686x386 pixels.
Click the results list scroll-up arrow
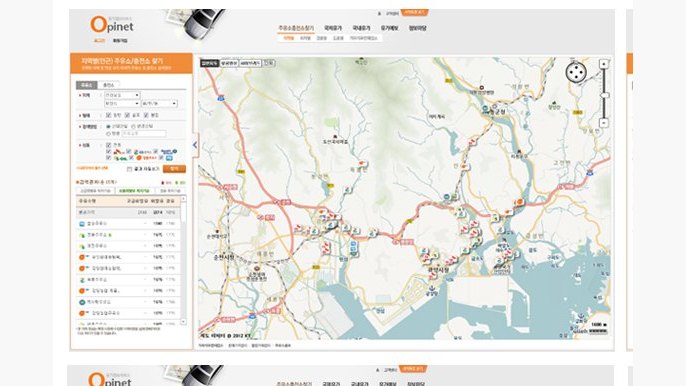click(x=183, y=199)
